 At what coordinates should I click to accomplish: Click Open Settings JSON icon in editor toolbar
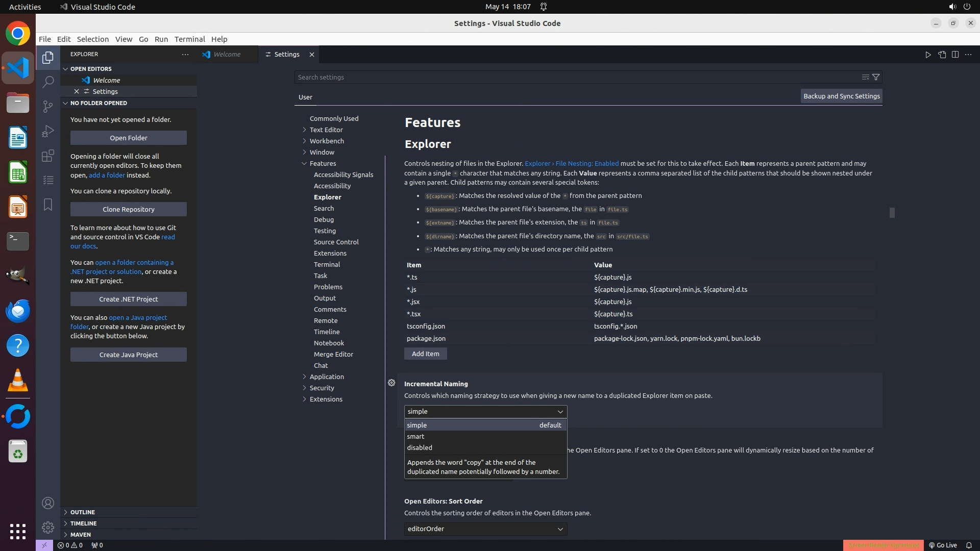click(x=942, y=55)
